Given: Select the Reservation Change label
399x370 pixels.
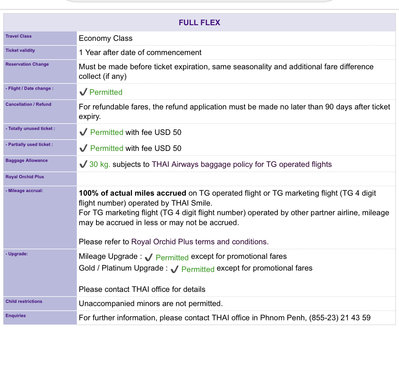Looking at the screenshot, I should (27, 64).
